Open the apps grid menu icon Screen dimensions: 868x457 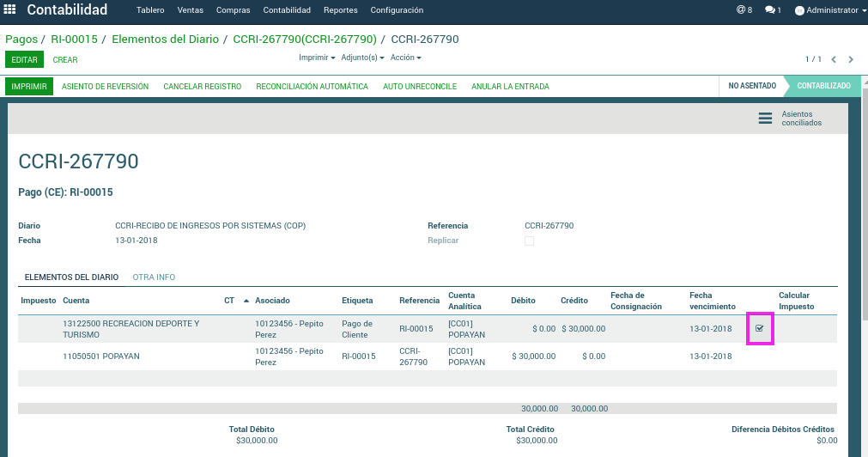point(10,10)
